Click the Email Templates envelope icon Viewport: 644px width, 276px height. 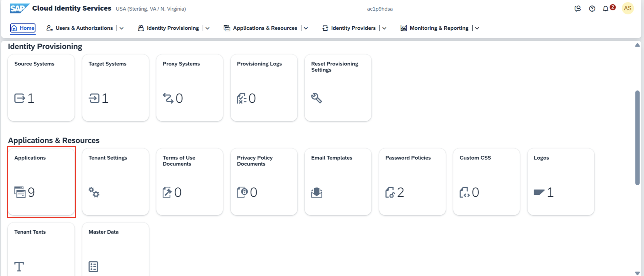(317, 192)
